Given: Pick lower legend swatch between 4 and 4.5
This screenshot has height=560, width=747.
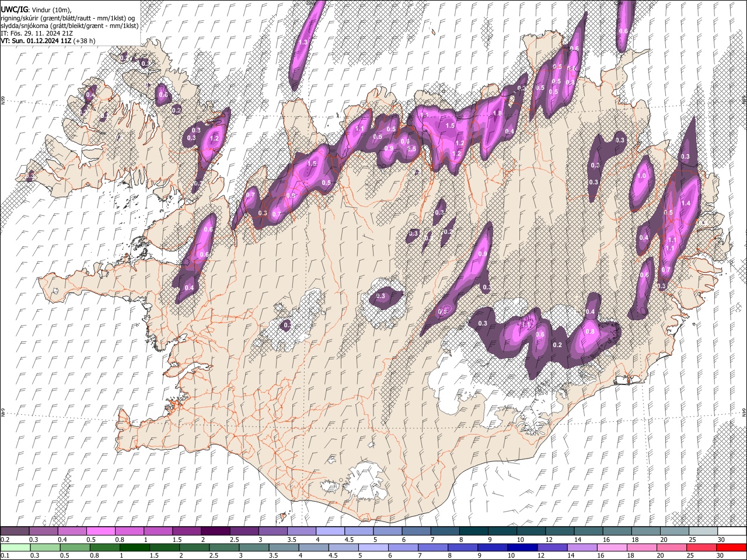Looking at the screenshot, I should click(x=314, y=547).
